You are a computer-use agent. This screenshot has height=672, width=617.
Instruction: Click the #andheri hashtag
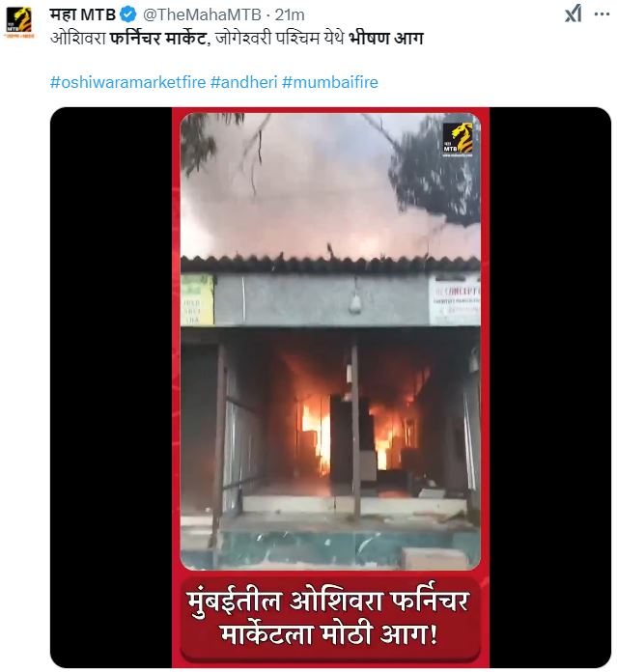tap(243, 82)
